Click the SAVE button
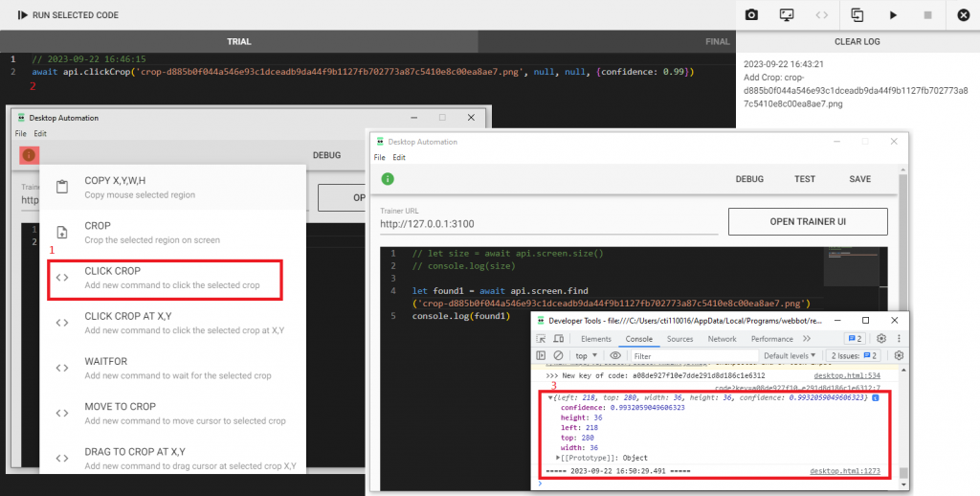This screenshot has width=980, height=496. pos(860,179)
